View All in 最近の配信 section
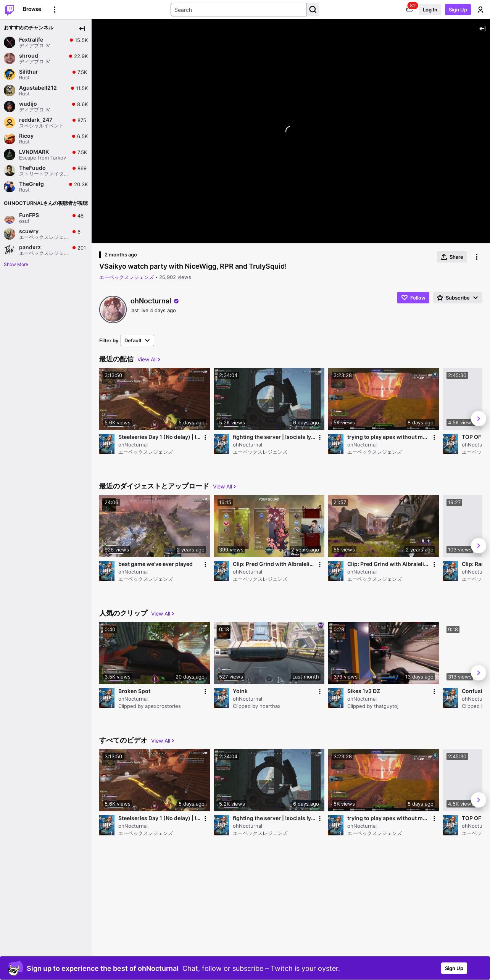 (x=149, y=359)
